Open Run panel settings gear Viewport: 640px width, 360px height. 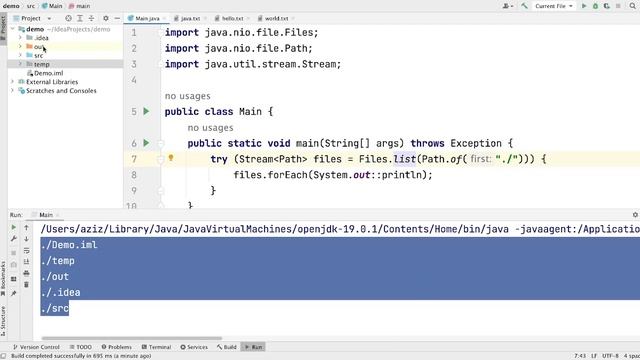(x=635, y=215)
